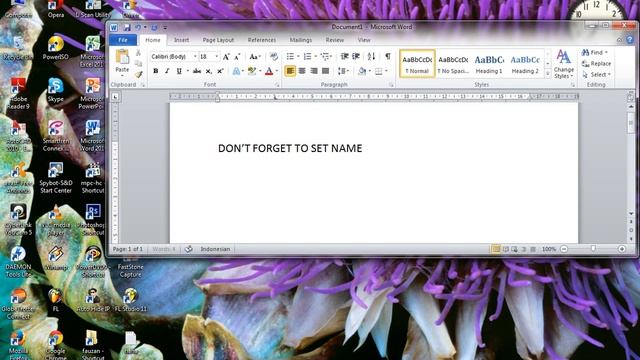Align text right
640x360 pixels.
(314, 71)
